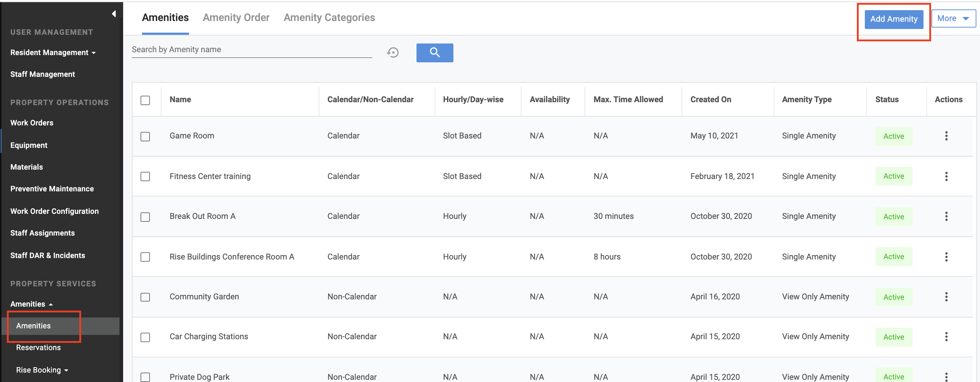Viewport: 980px width, 382px height.
Task: Check the Game Room row checkbox
Action: [x=145, y=136]
